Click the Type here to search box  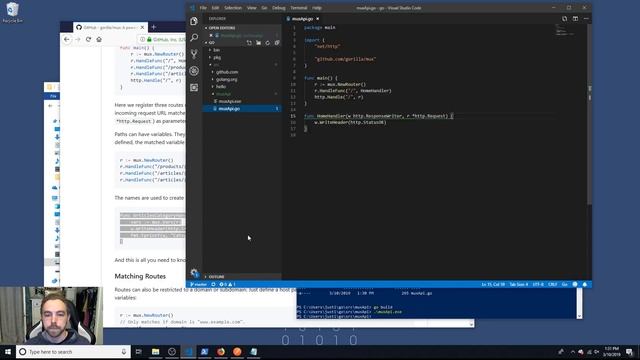73,351
